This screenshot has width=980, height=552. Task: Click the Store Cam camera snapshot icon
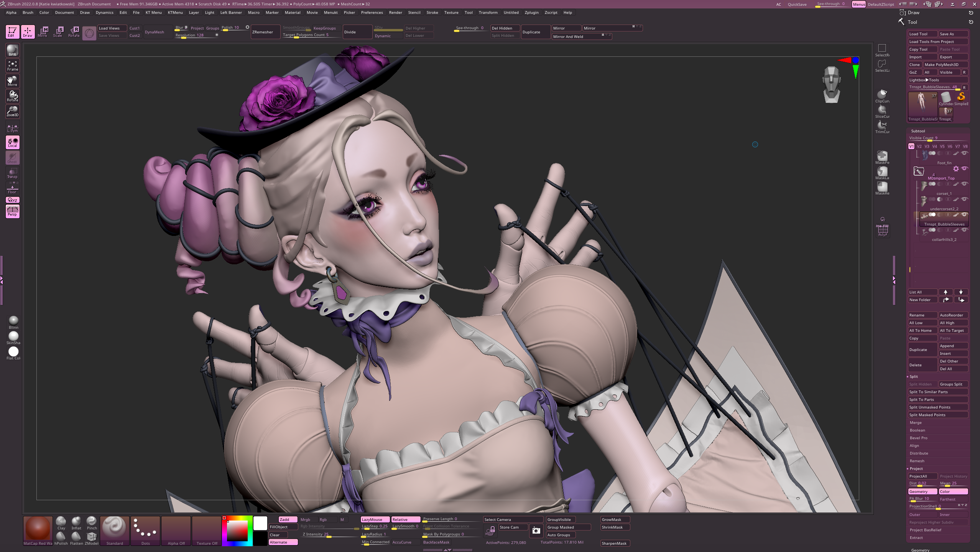click(536, 531)
